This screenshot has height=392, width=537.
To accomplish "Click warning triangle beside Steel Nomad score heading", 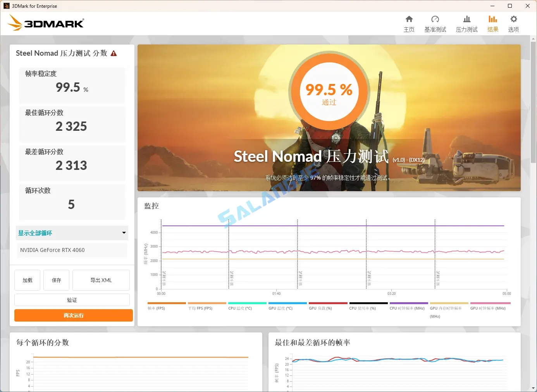I will [x=114, y=53].
